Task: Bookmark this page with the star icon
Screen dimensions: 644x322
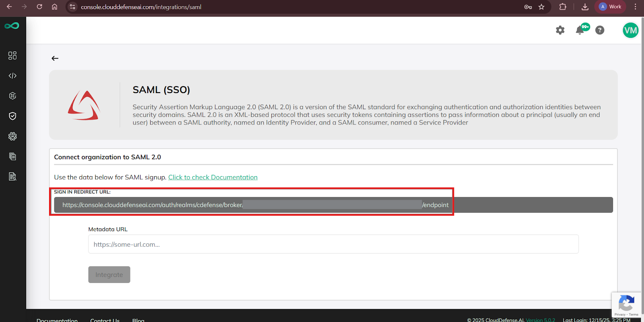Action: (x=541, y=7)
